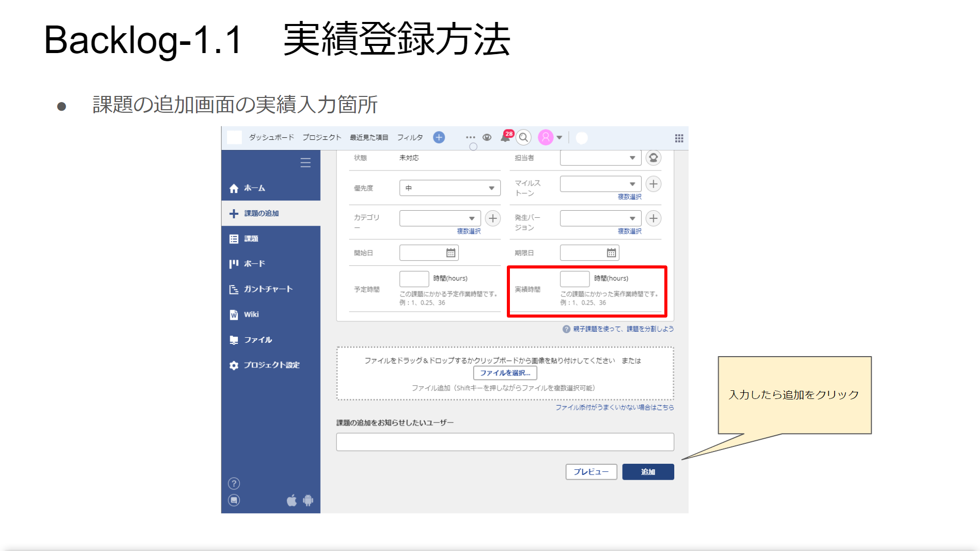The height and width of the screenshot is (551, 980).
Task: Click the eye watch icon in top bar
Action: [x=487, y=137]
